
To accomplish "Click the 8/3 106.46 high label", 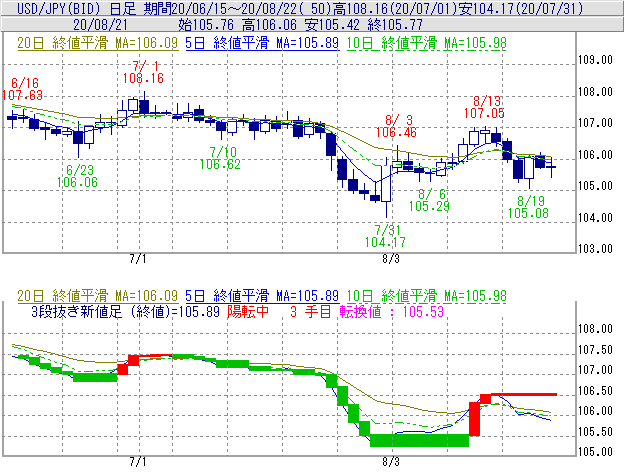I will 396,126.
